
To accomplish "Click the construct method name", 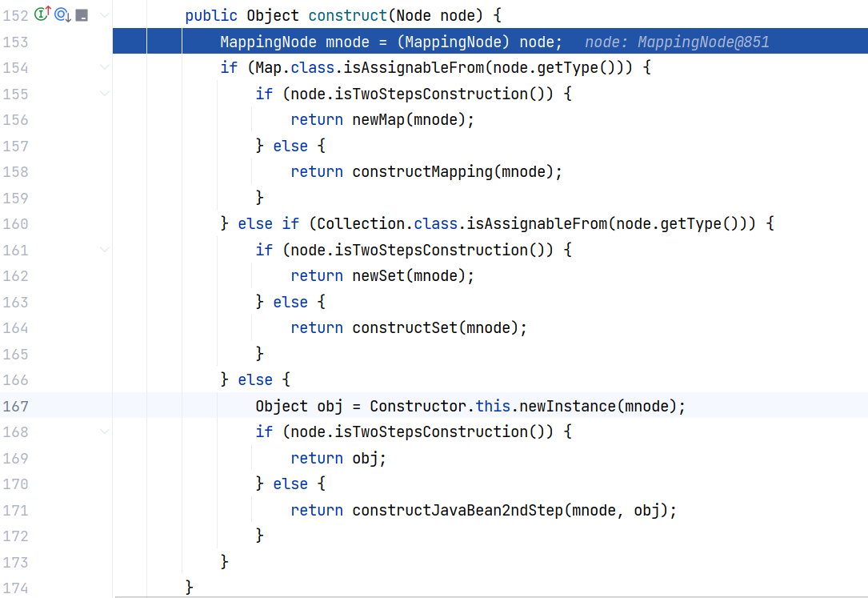I will coord(348,15).
